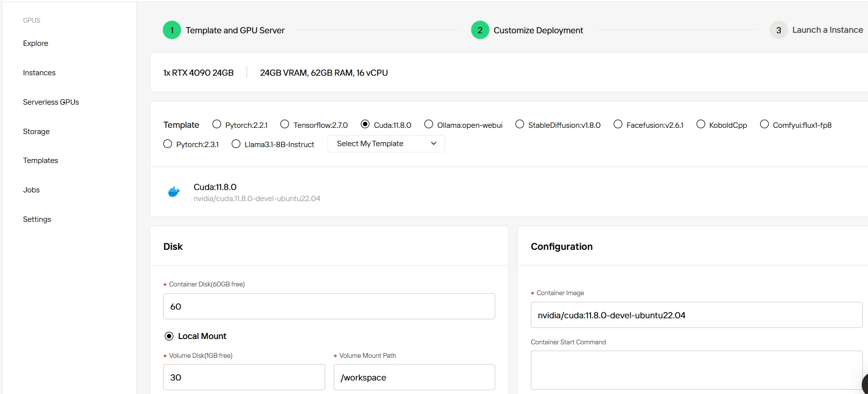Navigate to Storage in sidebar
Screen dimensions: 868x394
36,132
